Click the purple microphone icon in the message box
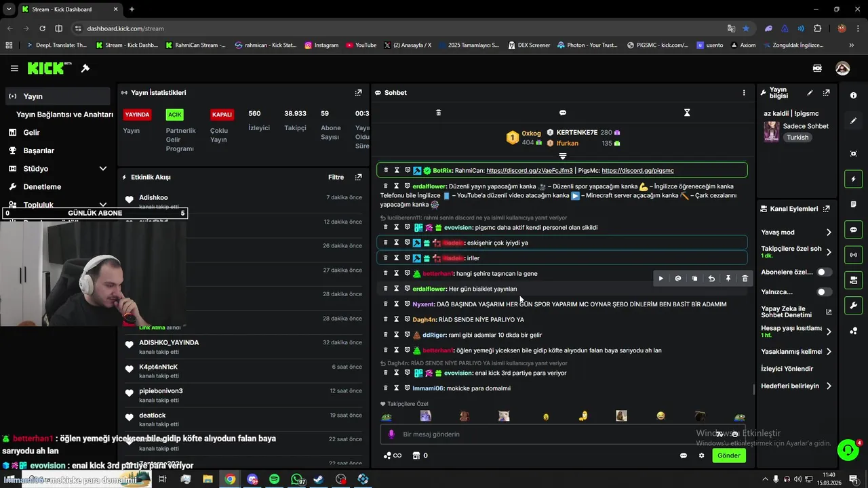The width and height of the screenshot is (868, 488). click(391, 434)
